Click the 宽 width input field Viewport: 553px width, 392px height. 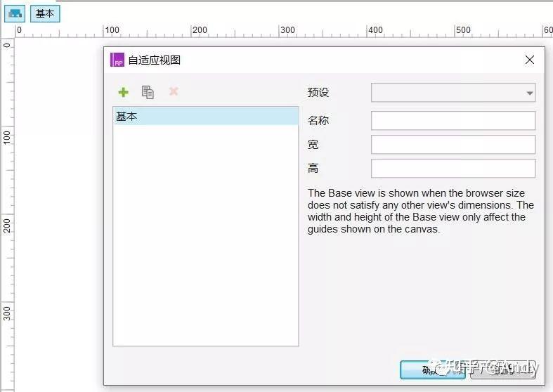point(453,145)
